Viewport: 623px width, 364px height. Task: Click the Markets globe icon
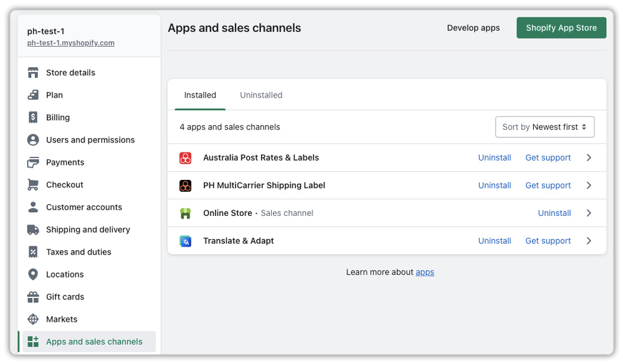[33, 319]
